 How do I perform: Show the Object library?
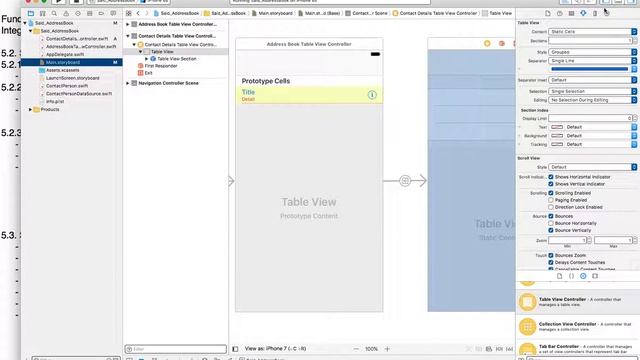coord(583,276)
